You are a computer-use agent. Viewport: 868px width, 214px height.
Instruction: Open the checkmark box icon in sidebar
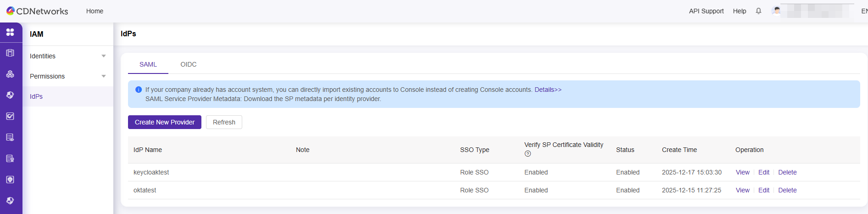(10, 116)
